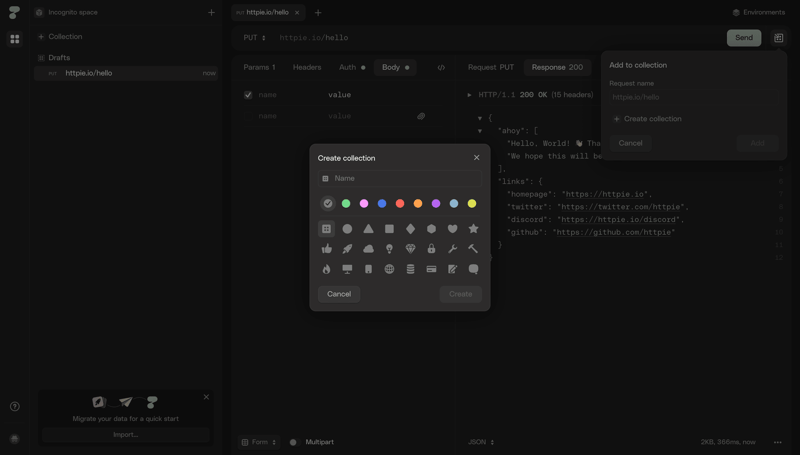Select the hexagon shape icon
This screenshot has width=800, height=455.
tap(432, 229)
